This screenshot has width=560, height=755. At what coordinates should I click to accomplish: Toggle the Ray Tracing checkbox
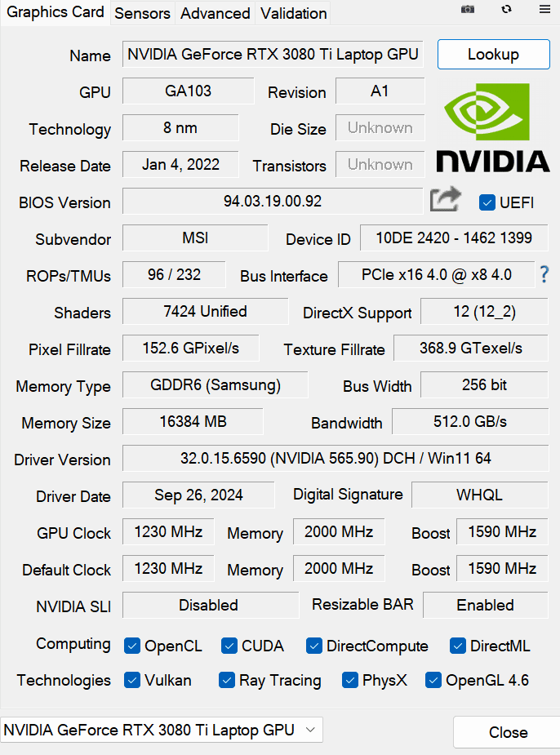tap(227, 680)
